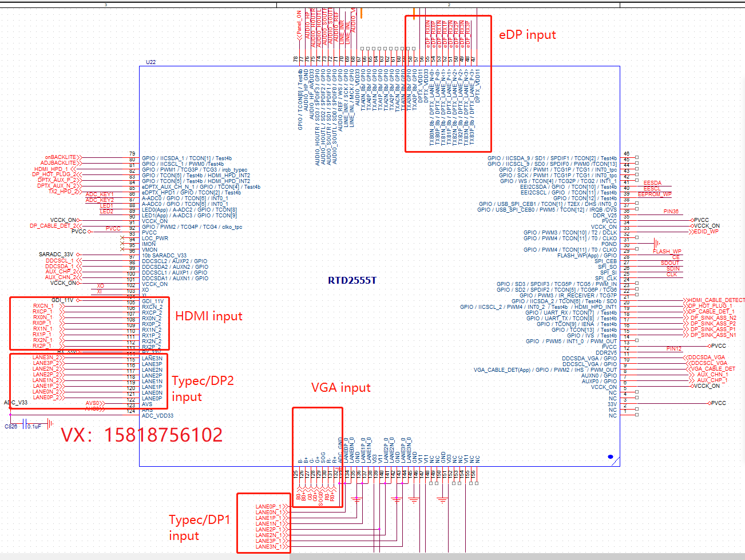The width and height of the screenshot is (745, 560).
Task: Select the 0.1uF capacitor value text
Action: click(34, 427)
